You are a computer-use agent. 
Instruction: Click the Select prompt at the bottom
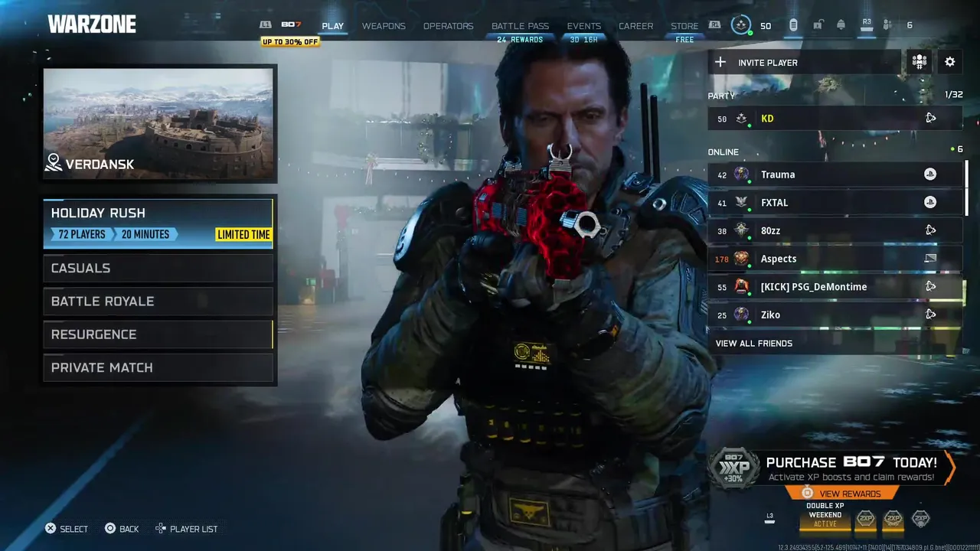[x=67, y=529]
